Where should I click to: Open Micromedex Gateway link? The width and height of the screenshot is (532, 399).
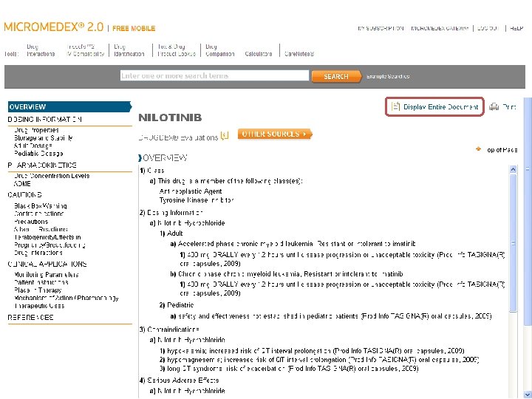coord(440,28)
